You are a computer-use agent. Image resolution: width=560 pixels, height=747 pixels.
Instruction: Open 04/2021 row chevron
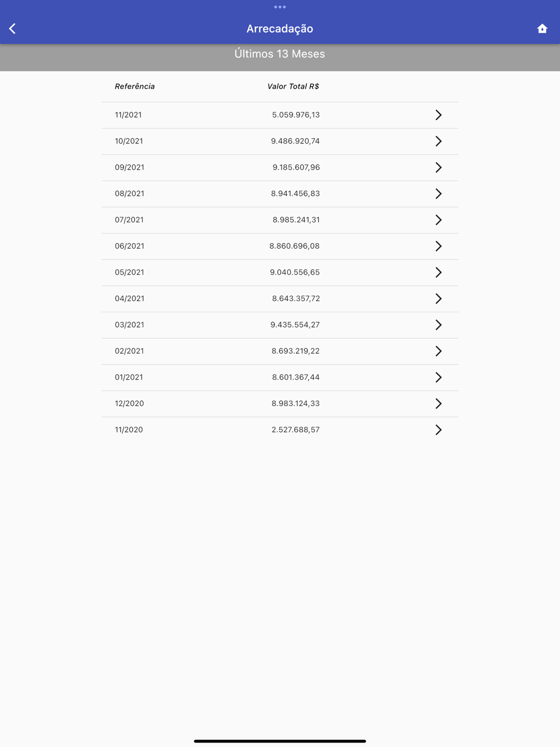(438, 298)
